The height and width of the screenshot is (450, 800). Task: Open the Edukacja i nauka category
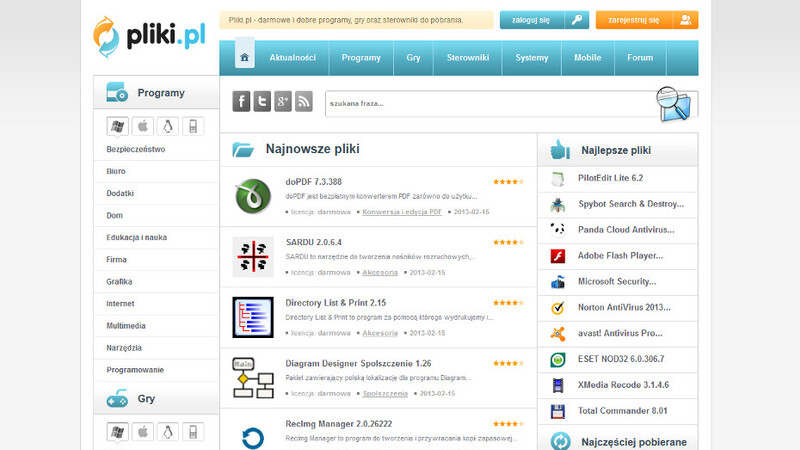click(x=137, y=237)
